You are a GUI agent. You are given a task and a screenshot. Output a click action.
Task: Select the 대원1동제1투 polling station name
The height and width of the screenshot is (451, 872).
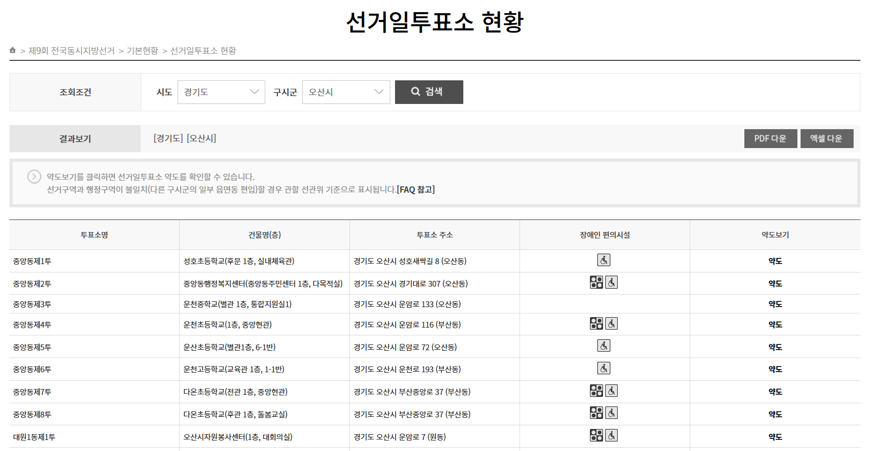34,437
